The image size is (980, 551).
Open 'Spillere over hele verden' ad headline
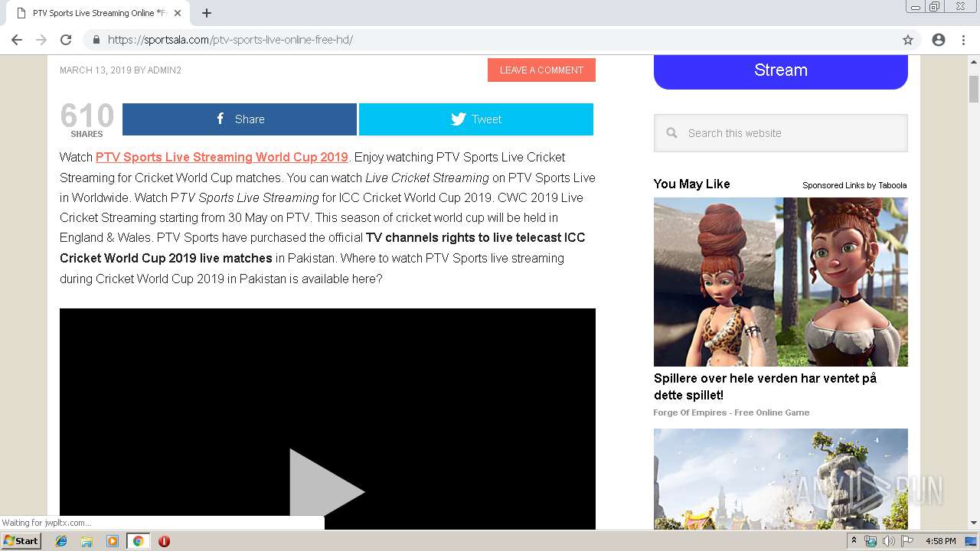pyautogui.click(x=765, y=386)
